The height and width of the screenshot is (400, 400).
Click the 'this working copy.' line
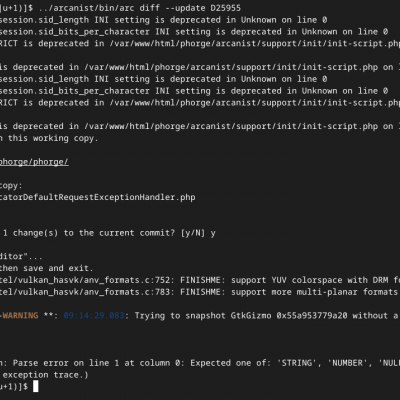[x=53, y=138]
